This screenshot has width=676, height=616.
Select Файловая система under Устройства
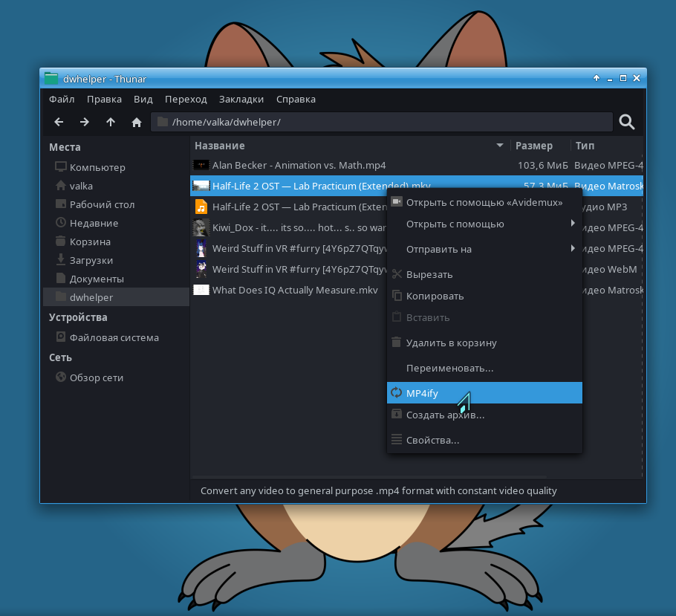point(116,337)
